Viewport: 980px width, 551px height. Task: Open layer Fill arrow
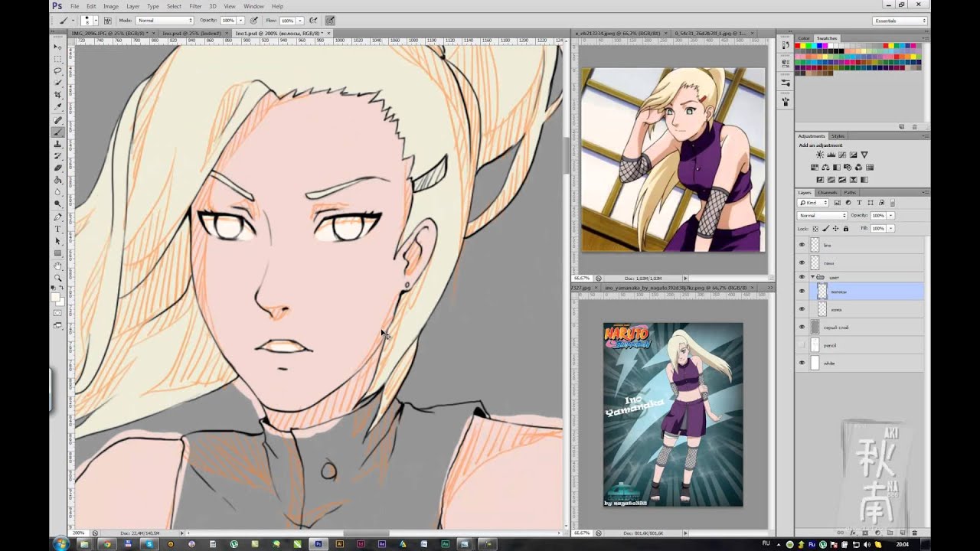890,228
